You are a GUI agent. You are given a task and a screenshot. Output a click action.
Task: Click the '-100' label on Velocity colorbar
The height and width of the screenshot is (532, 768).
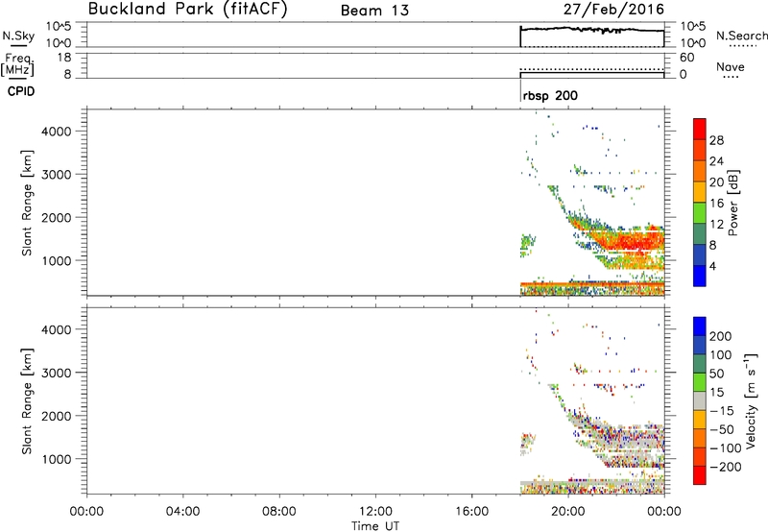point(725,447)
